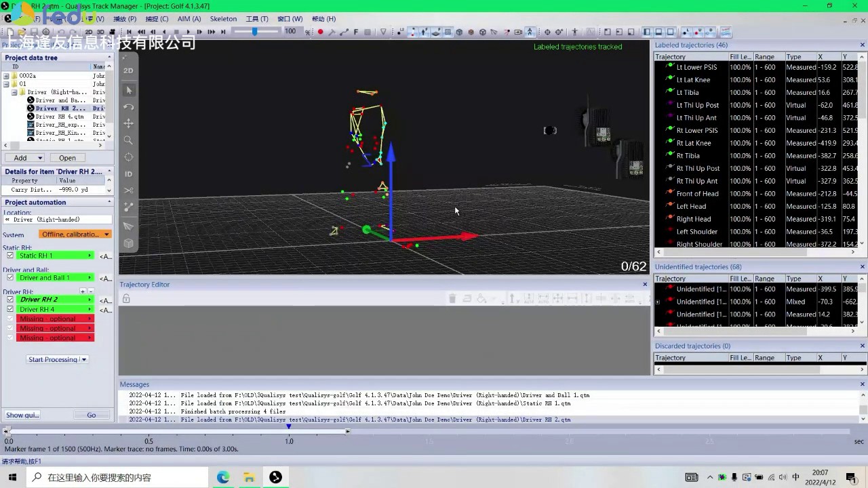Adjust the playback speed slider
Image resolution: width=868 pixels, height=488 pixels.
(255, 32)
